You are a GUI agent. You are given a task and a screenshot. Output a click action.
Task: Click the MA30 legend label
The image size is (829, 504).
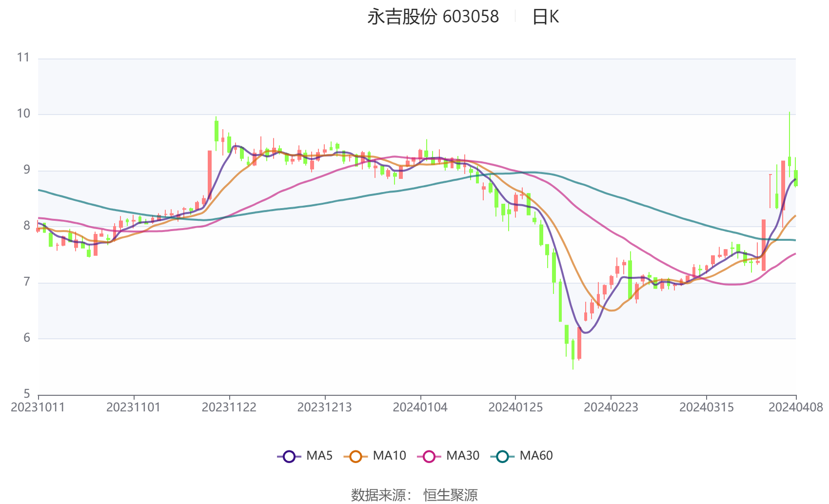pos(463,456)
